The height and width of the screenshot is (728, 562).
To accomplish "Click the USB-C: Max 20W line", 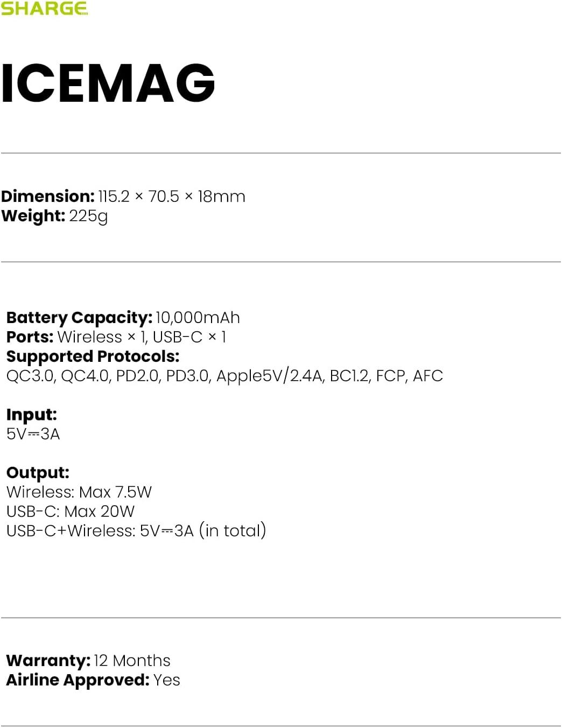I will (71, 512).
